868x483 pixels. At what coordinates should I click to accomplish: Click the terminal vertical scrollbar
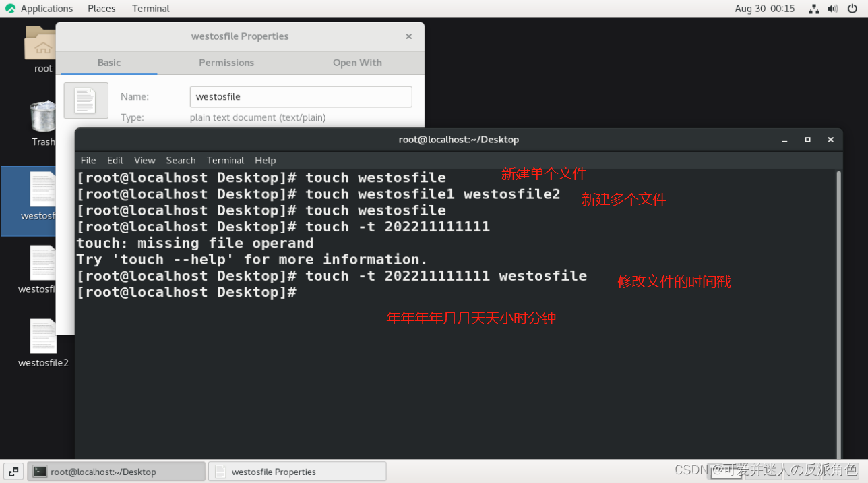838,314
